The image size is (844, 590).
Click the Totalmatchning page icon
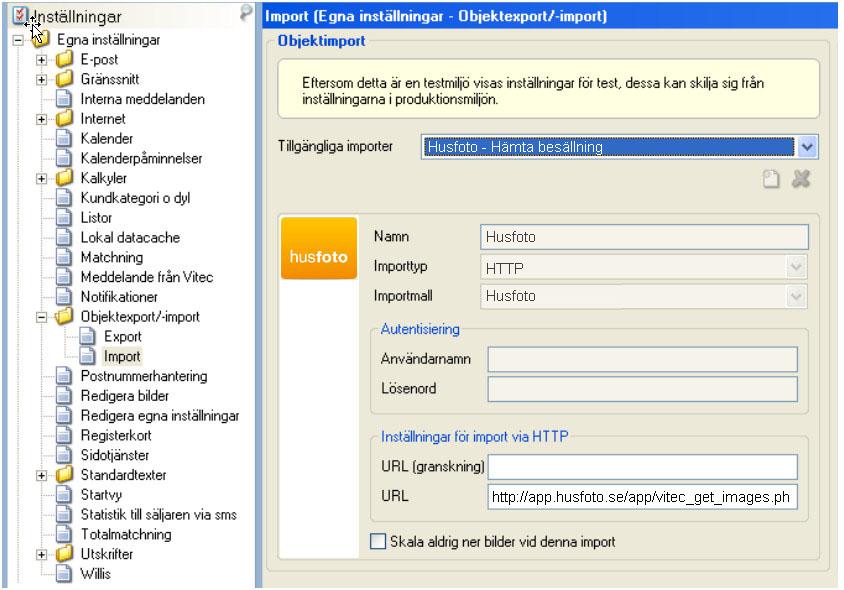(64, 534)
